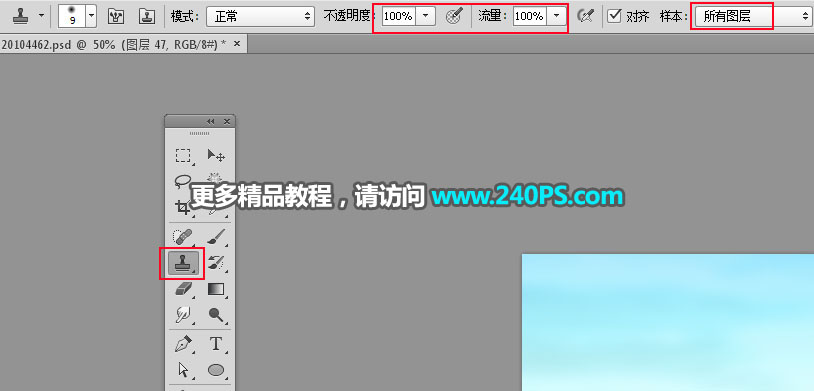Collapse the tools panel with double arrows

tap(210, 121)
